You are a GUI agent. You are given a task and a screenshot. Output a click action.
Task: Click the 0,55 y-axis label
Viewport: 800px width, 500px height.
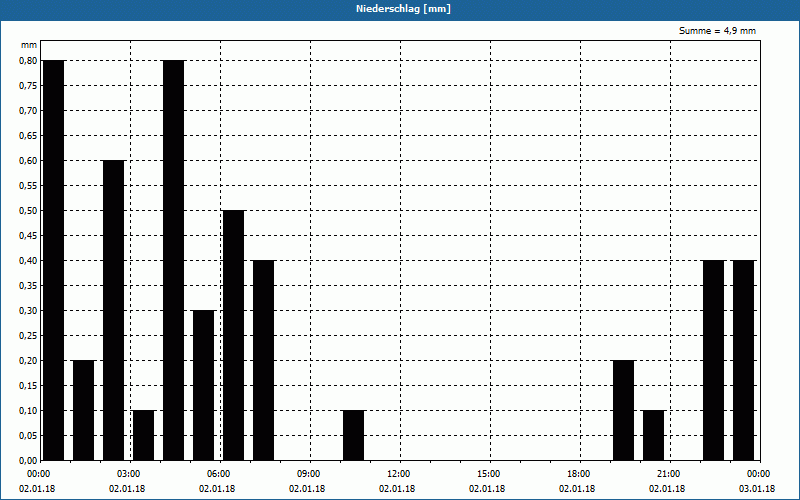pos(28,186)
